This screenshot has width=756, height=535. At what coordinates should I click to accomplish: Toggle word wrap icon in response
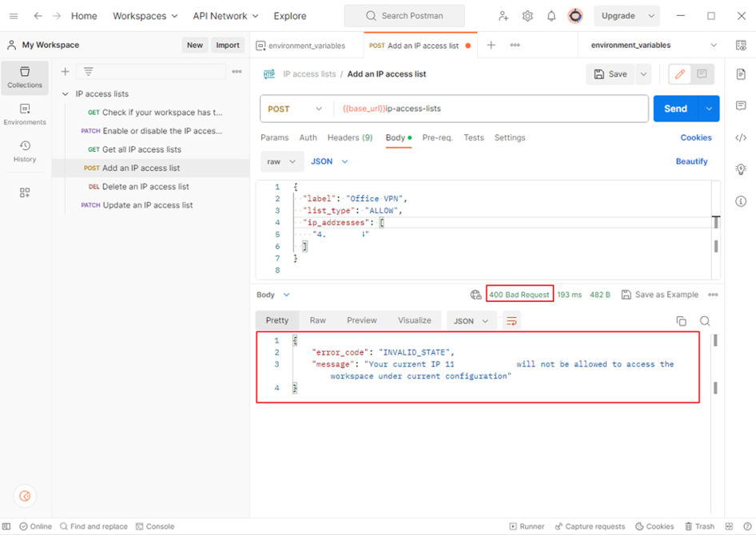click(x=512, y=321)
